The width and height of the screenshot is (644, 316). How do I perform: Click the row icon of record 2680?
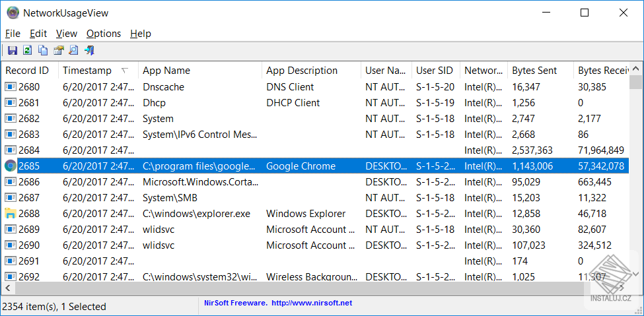click(11, 87)
